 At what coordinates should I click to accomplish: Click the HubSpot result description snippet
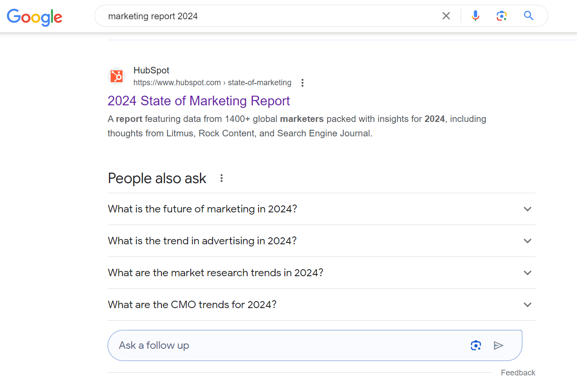[x=297, y=126]
